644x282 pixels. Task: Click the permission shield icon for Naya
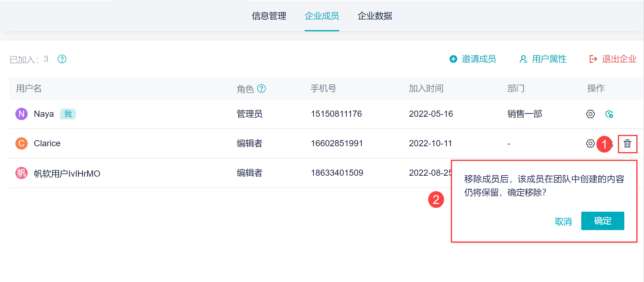pyautogui.click(x=609, y=114)
